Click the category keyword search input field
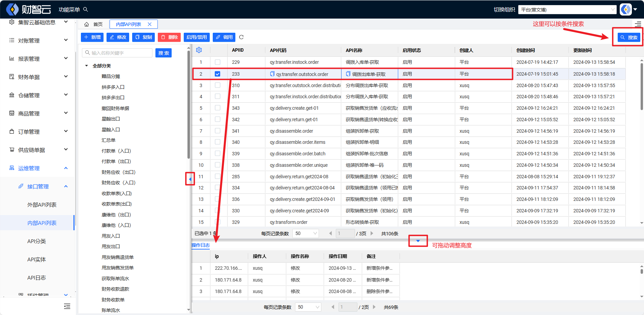This screenshot has height=315, width=644. (118, 53)
